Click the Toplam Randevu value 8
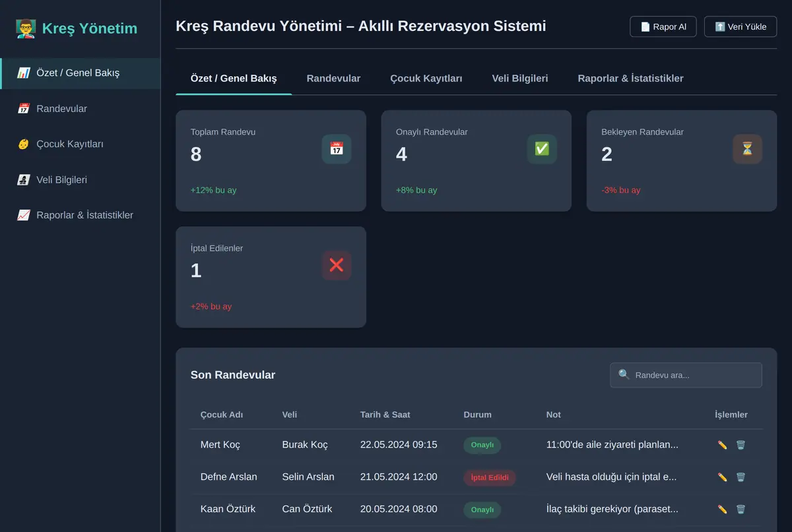Screen dimensions: 792x532 tap(196, 154)
